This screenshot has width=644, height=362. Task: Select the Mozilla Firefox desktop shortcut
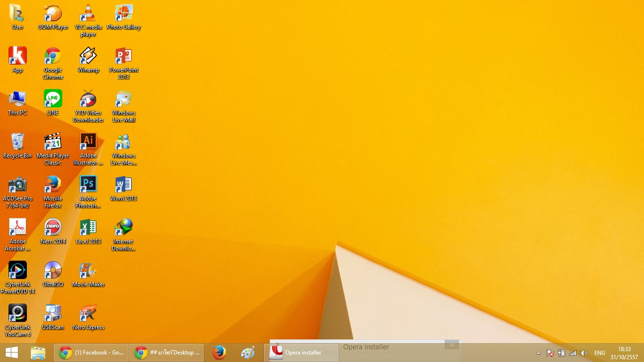[x=53, y=192]
